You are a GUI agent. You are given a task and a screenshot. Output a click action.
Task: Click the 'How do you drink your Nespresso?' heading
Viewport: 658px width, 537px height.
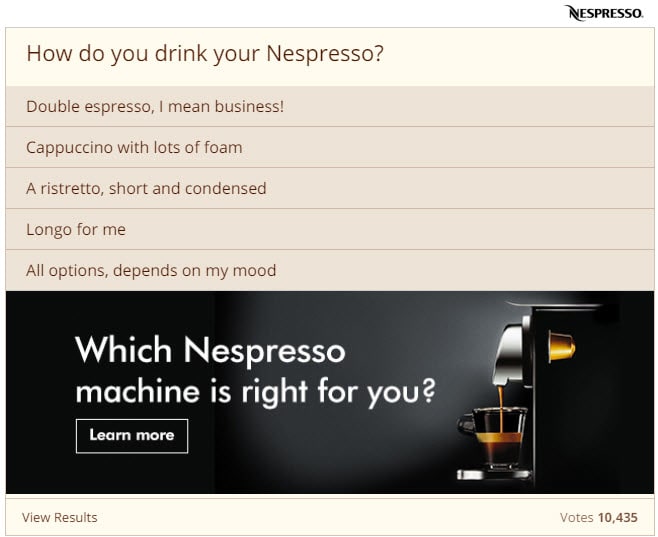pos(205,53)
